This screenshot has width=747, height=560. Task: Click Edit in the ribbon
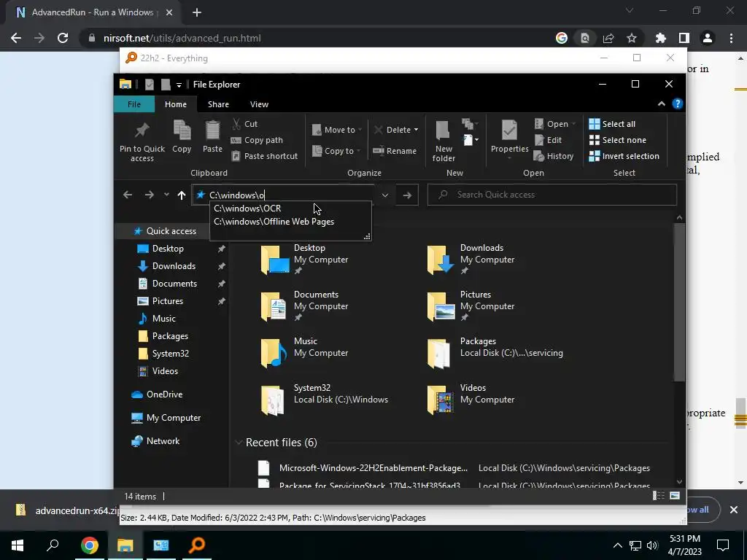[549, 140]
